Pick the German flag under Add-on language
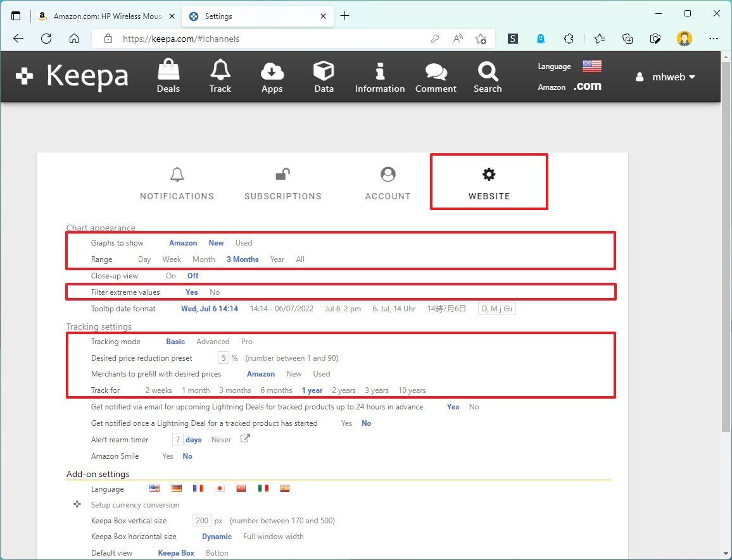The height and width of the screenshot is (560, 732). click(x=176, y=488)
